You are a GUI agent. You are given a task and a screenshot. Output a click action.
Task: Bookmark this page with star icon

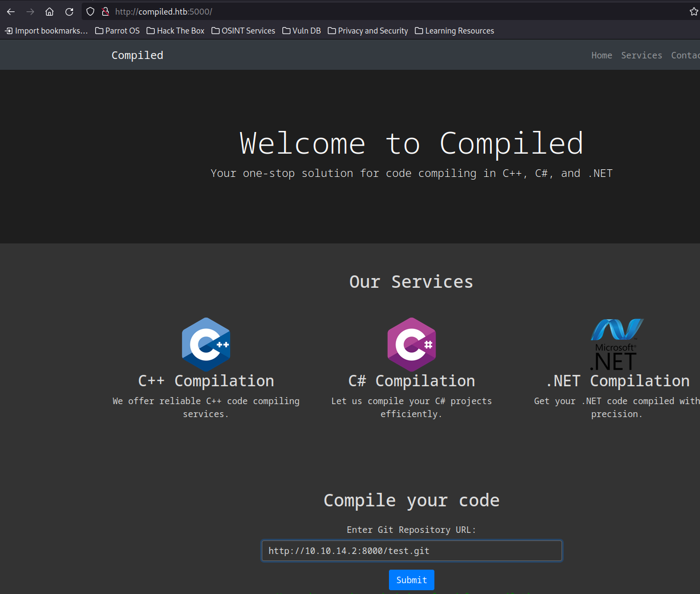[694, 11]
